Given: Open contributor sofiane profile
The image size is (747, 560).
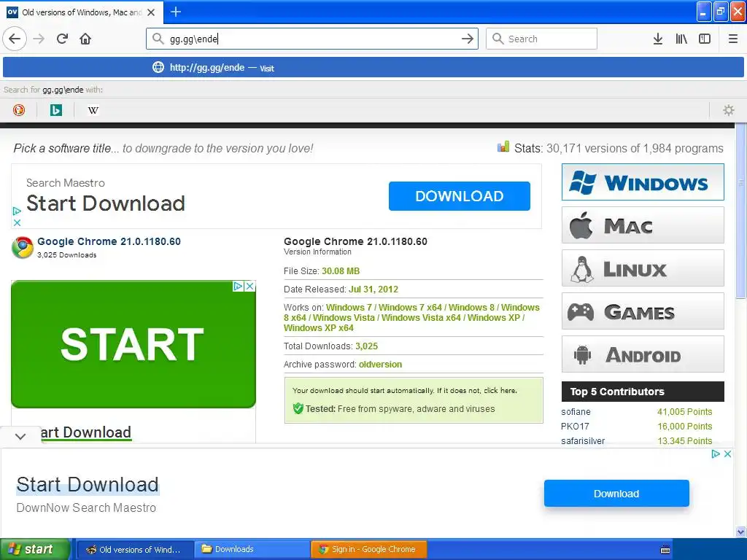Looking at the screenshot, I should (x=576, y=412).
